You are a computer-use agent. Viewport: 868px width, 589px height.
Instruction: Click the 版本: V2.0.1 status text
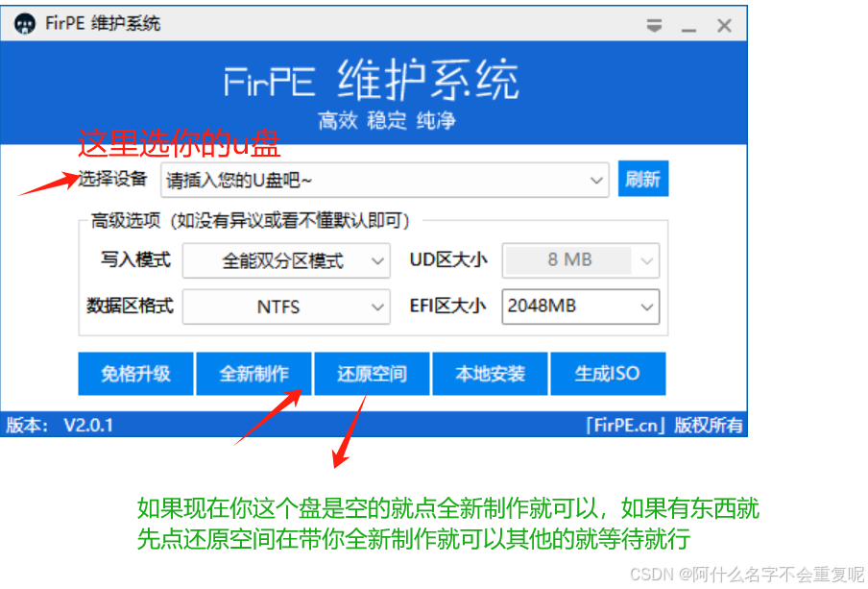point(60,425)
